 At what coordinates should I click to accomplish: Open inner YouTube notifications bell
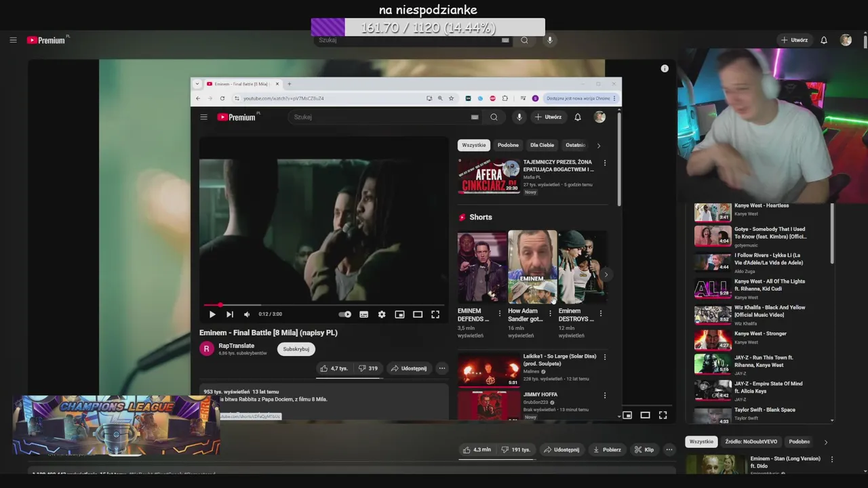click(578, 117)
